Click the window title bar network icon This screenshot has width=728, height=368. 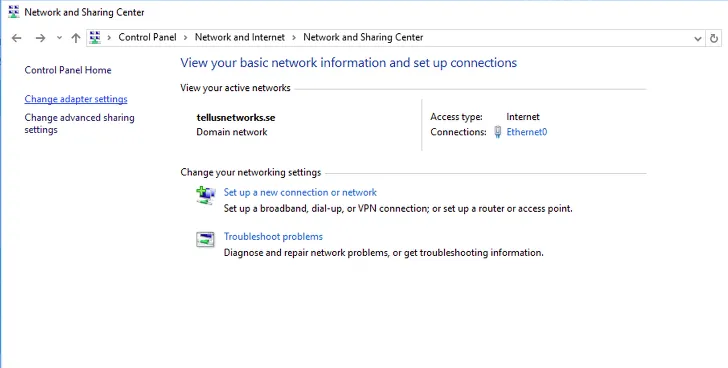tap(13, 12)
